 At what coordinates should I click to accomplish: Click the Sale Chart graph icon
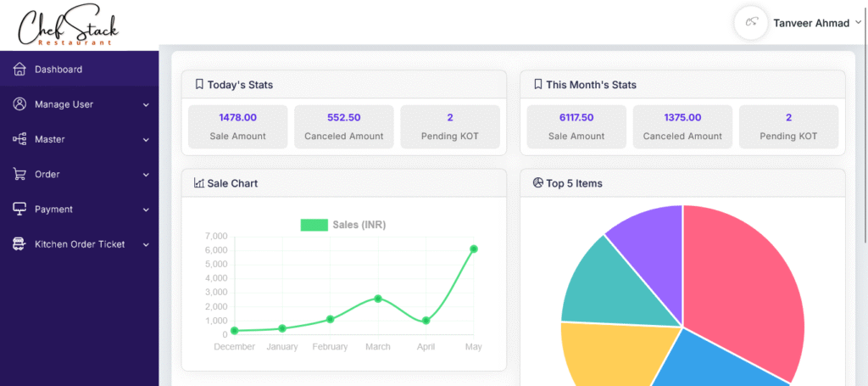pos(199,183)
